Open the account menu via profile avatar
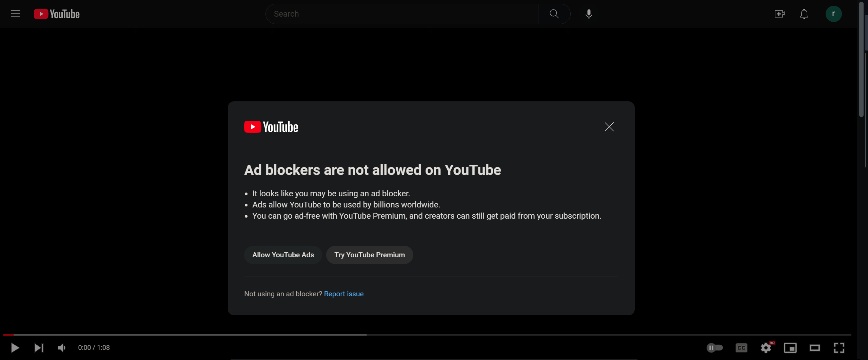868x360 pixels. [833, 14]
